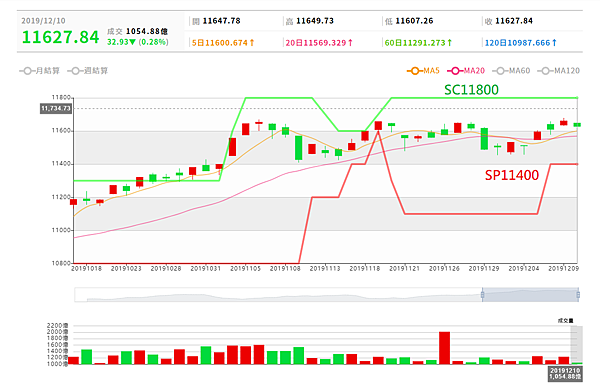Click the y-axis label 11000
The image size is (600, 388).
click(x=61, y=230)
